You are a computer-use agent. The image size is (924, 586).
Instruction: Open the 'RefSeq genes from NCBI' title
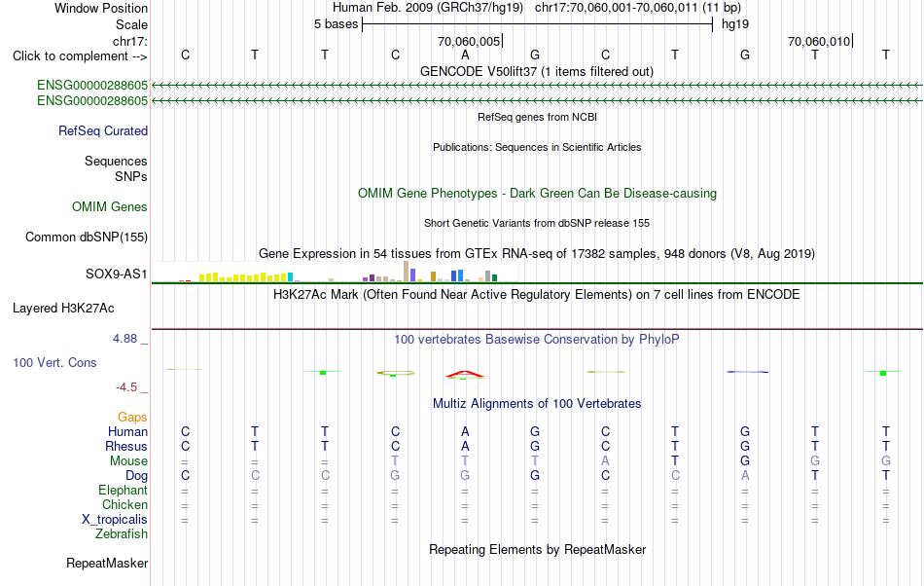[x=537, y=117]
